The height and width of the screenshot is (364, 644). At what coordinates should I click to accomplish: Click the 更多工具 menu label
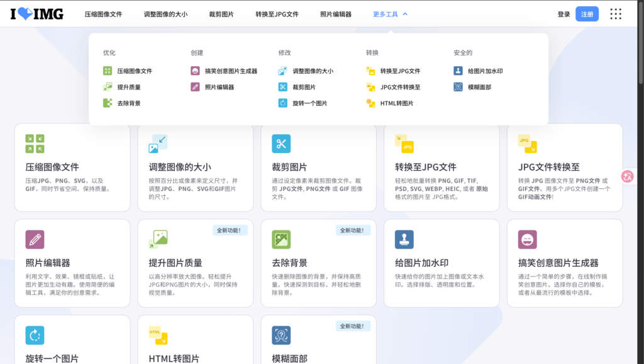tap(386, 14)
